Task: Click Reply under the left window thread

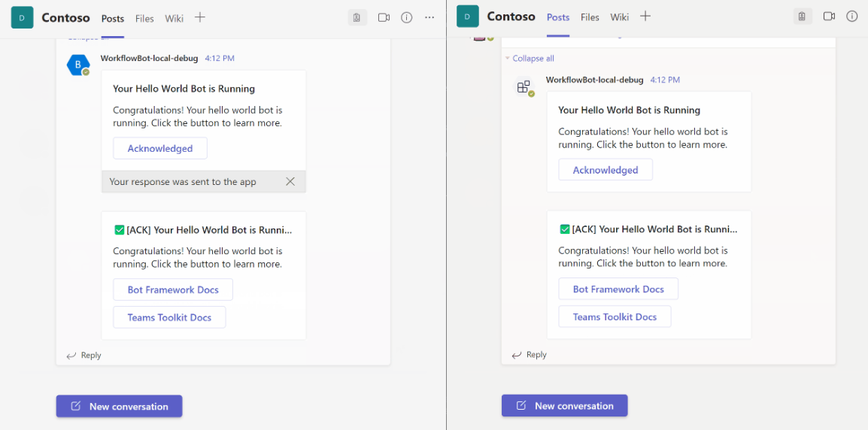Action: coord(84,356)
